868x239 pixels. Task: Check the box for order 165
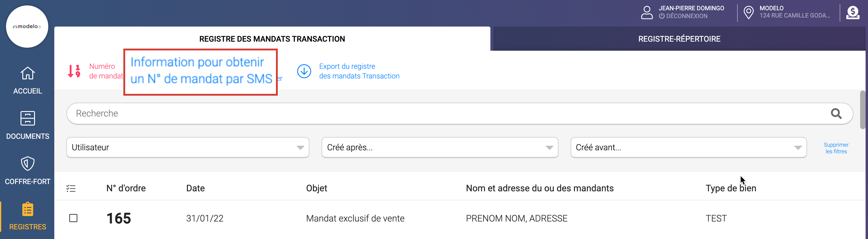(73, 218)
